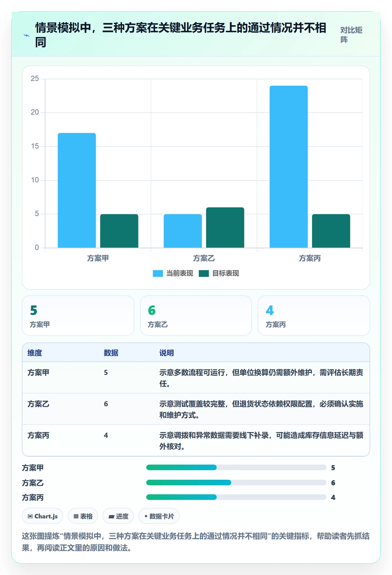The height and width of the screenshot is (575, 392).
Task: Click the 方案甲 x-axis label in chart
Action: 98,258
